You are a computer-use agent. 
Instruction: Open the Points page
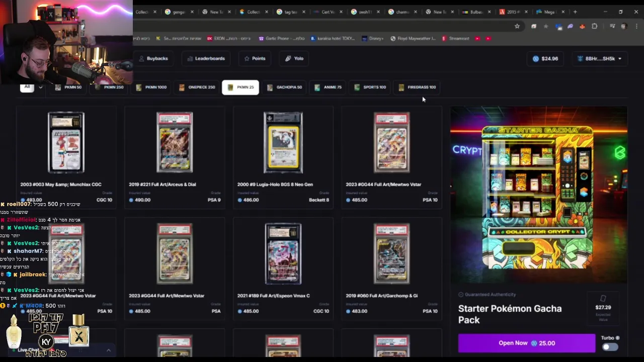[255, 58]
